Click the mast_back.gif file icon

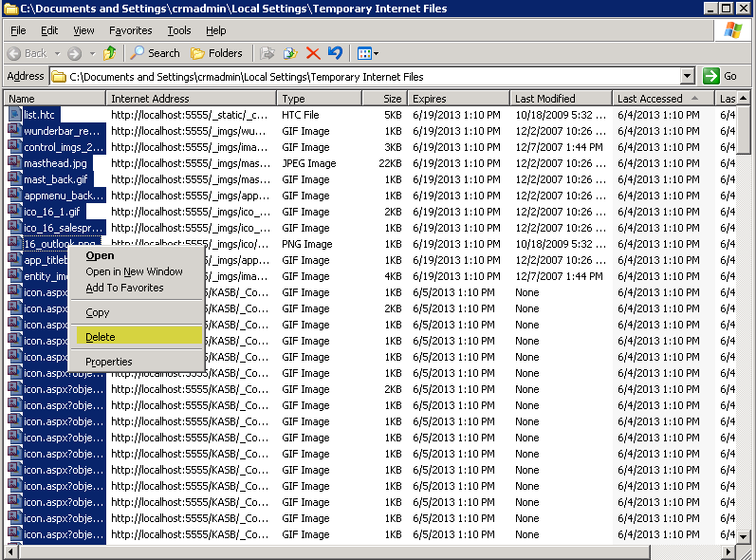coord(15,179)
